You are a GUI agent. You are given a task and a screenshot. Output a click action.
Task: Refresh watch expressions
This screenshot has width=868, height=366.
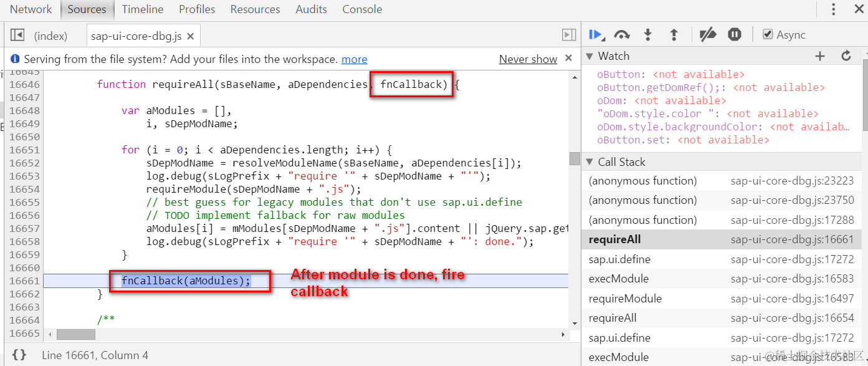tap(846, 56)
